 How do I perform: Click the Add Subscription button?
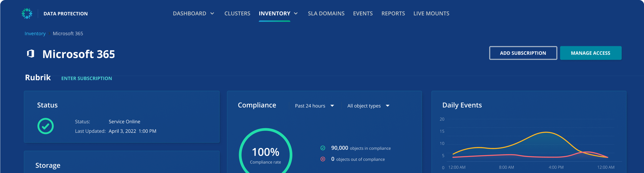(x=523, y=53)
